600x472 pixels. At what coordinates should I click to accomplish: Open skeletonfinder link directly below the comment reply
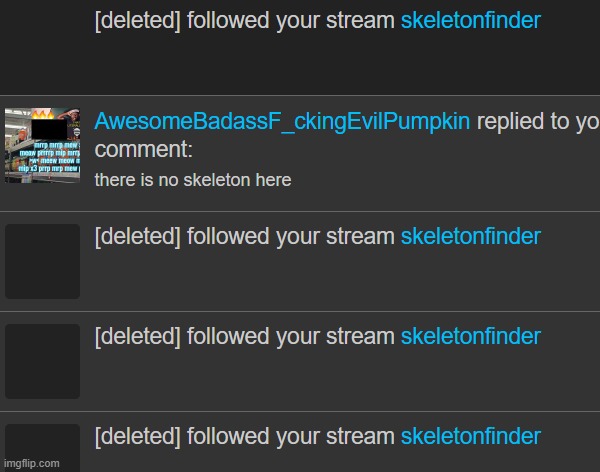click(x=470, y=237)
